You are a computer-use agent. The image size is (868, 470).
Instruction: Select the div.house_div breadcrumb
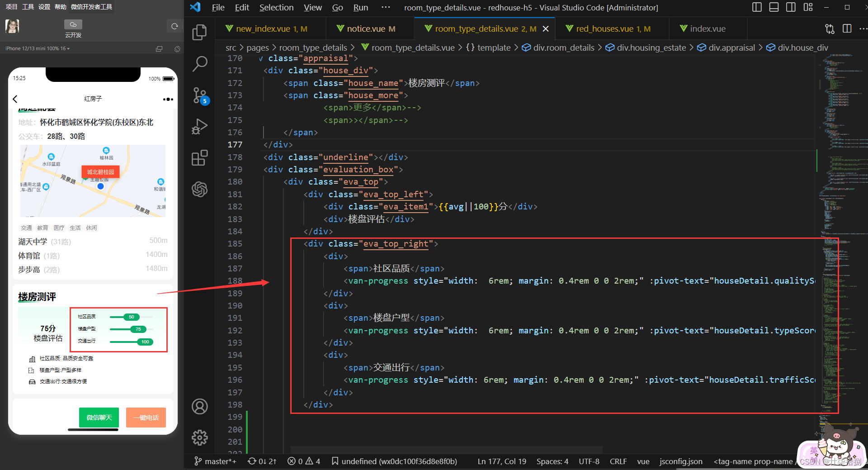(797, 47)
